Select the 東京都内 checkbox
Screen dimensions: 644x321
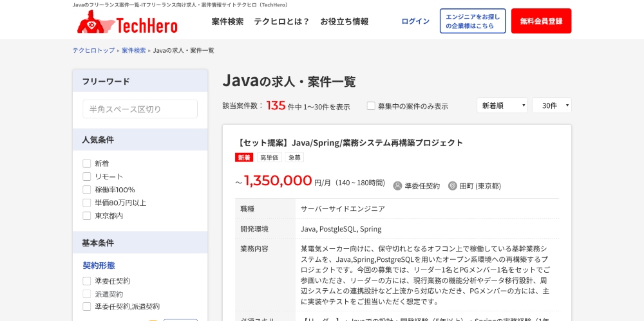pos(87,216)
